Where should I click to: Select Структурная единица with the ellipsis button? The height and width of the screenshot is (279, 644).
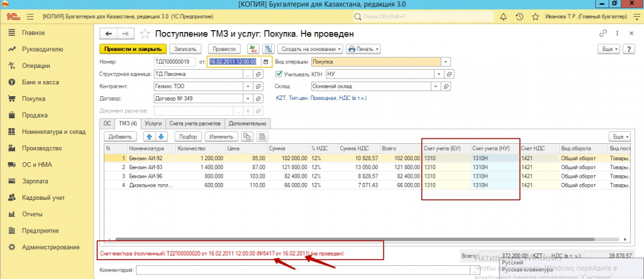pos(248,74)
